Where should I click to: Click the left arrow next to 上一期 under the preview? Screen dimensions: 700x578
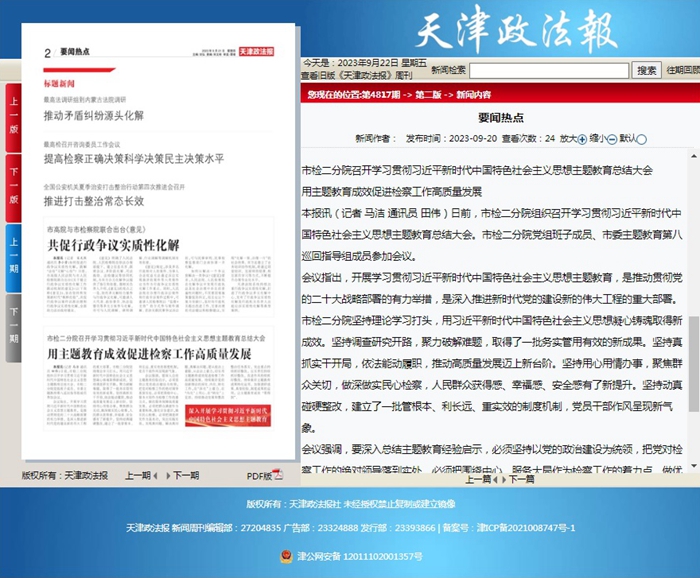[x=155, y=476]
